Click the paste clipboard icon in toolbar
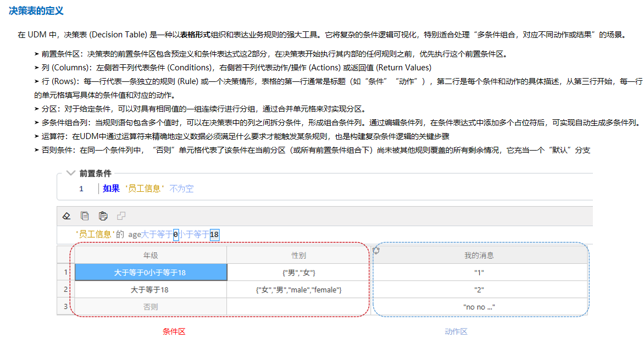Viewport: 644px width, 338px height. coord(103,215)
